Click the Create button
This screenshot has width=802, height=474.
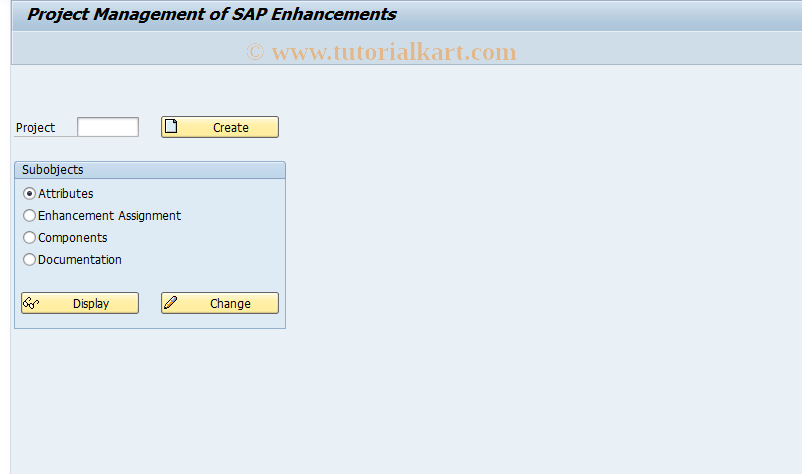220,127
